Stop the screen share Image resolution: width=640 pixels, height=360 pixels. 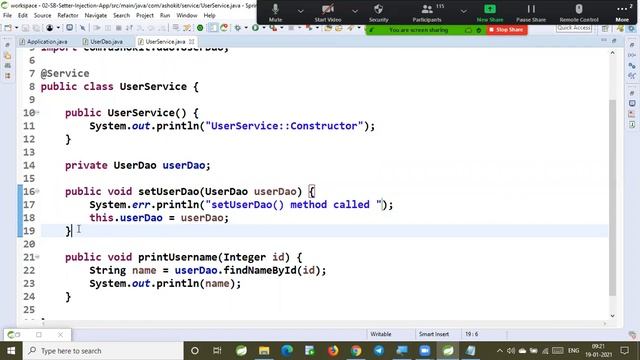[507, 30]
